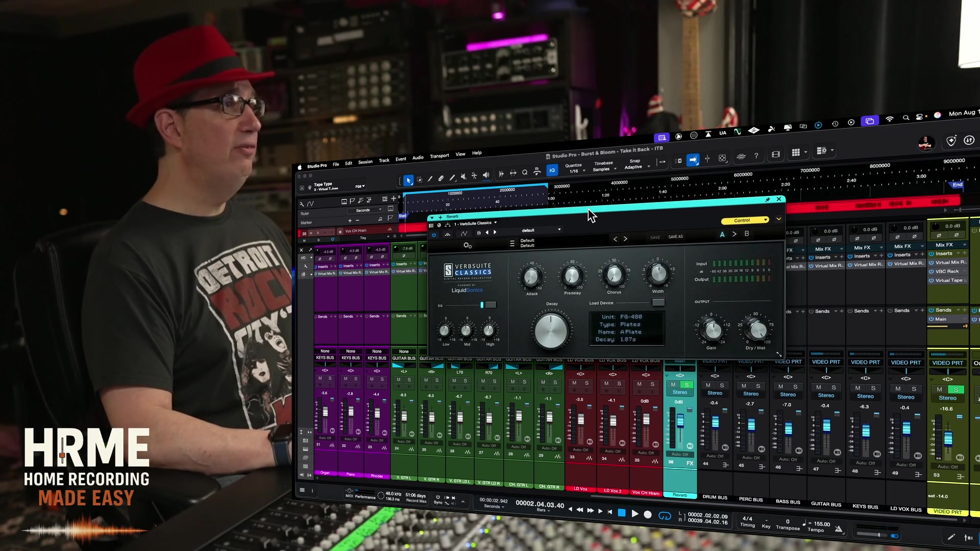Viewport: 980px width, 551px height.
Task: Open the Transport menu
Action: pyautogui.click(x=439, y=156)
